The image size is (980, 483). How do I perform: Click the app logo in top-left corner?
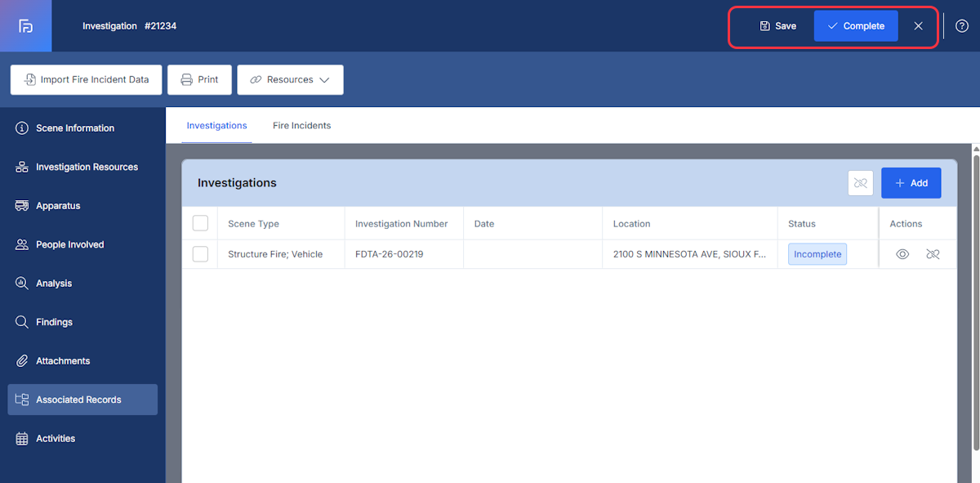tap(25, 26)
